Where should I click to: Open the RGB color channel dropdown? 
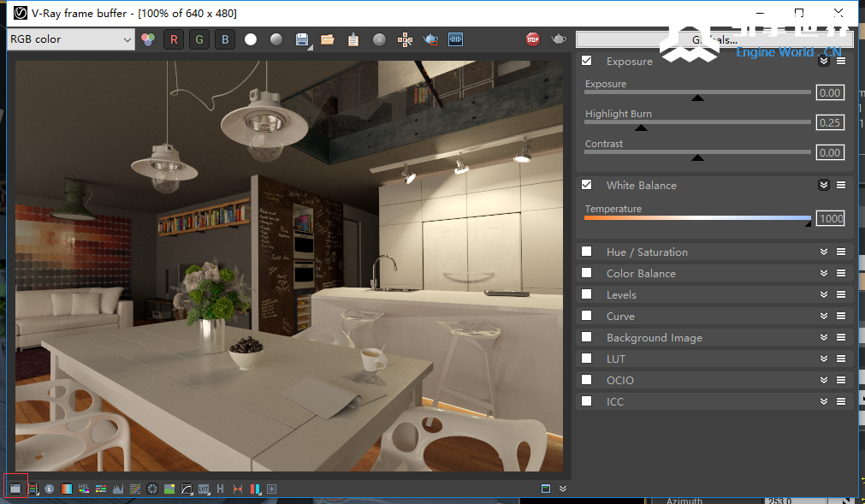[71, 39]
